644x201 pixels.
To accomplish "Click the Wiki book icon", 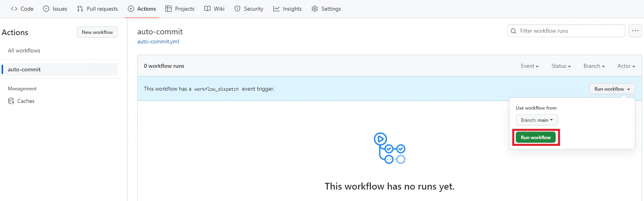I will pyautogui.click(x=207, y=9).
